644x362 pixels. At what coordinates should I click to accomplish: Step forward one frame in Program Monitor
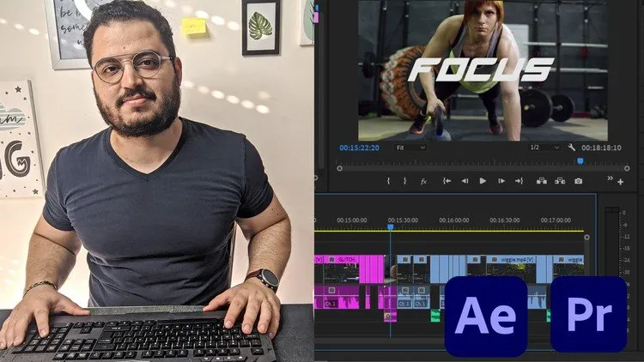point(501,181)
